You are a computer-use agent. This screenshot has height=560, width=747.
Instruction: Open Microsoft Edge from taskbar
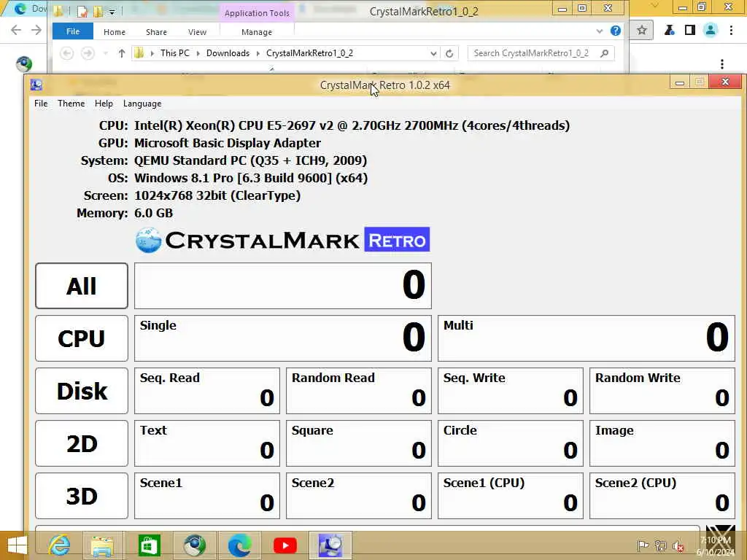[x=239, y=545]
